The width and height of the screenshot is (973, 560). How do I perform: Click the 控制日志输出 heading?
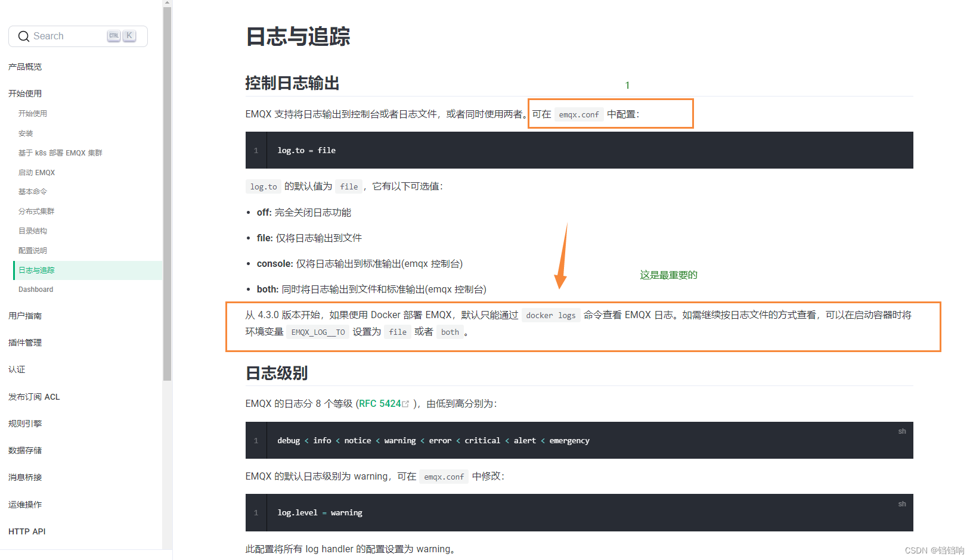coord(292,83)
